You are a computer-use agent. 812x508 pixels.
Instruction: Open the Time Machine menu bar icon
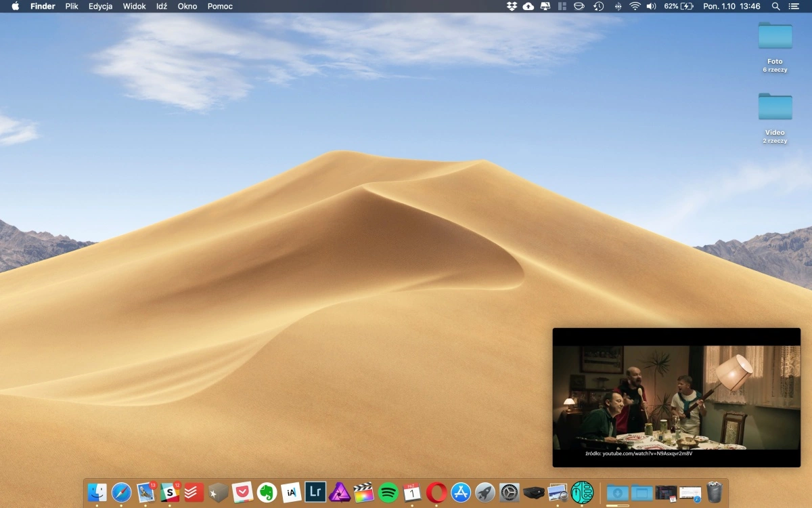(x=599, y=6)
